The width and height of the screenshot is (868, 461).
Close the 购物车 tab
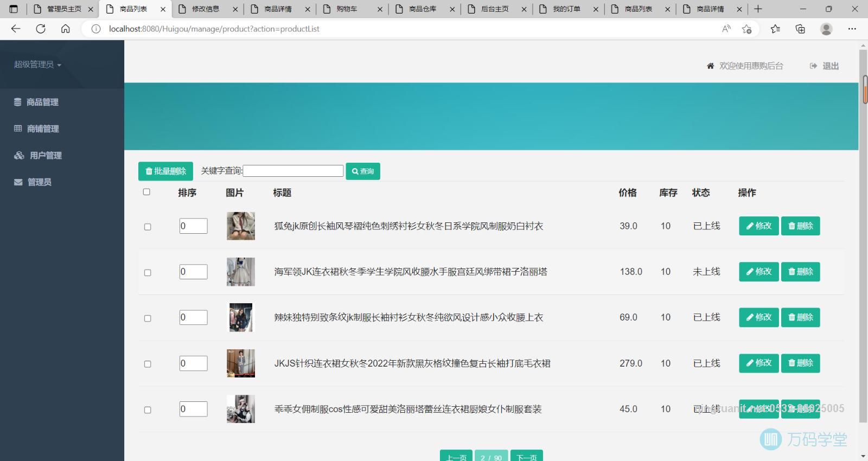[x=380, y=9]
